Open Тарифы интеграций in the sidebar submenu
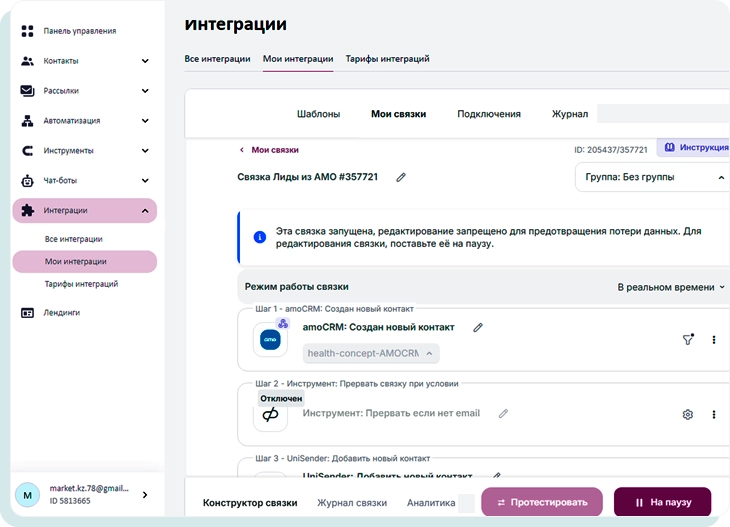The height and width of the screenshot is (527, 730). click(x=81, y=284)
